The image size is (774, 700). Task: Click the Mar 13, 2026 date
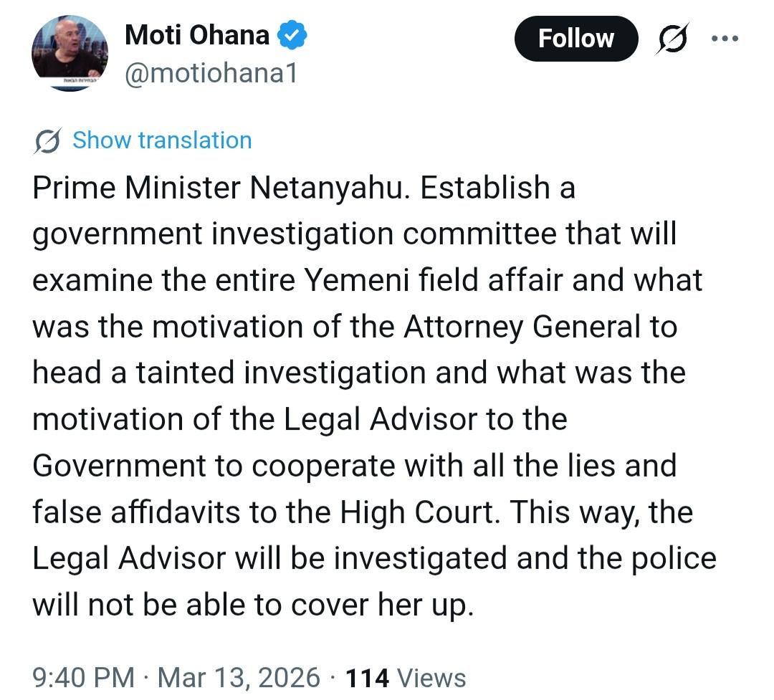coord(239,677)
